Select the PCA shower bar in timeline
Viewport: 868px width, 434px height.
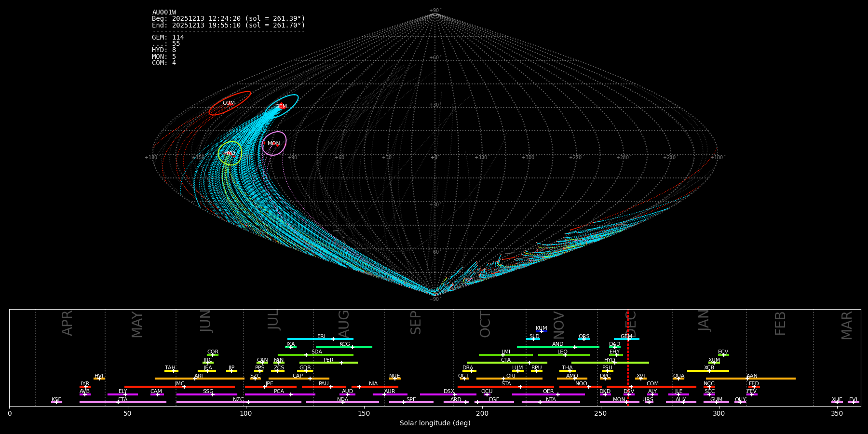pyautogui.click(x=280, y=394)
